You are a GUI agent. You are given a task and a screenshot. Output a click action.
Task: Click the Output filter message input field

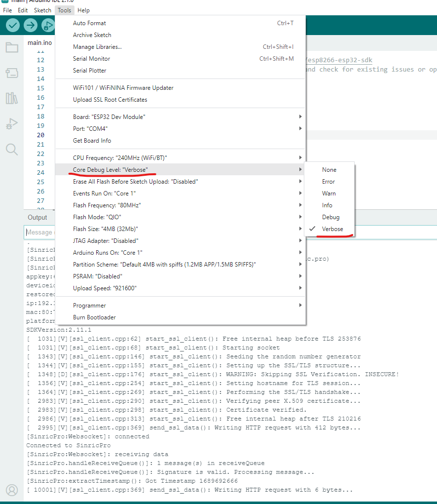click(x=39, y=232)
